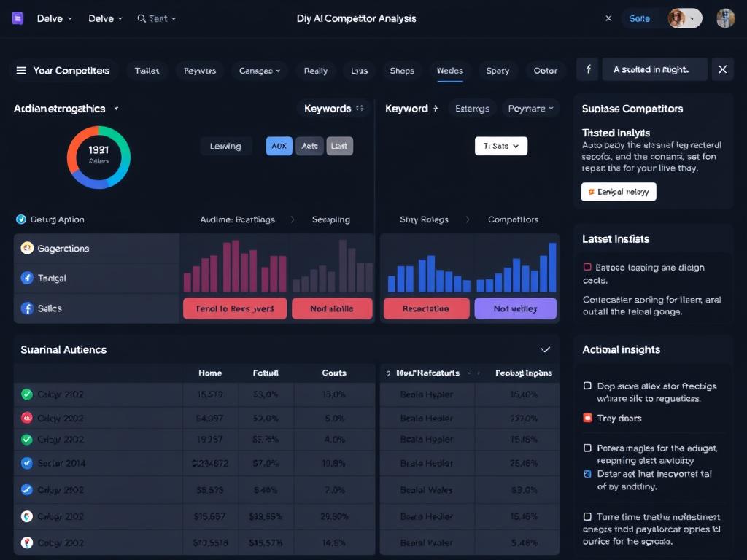This screenshot has width=747, height=560.
Task: Click the search magnifier icon in top bar
Action: [142, 18]
